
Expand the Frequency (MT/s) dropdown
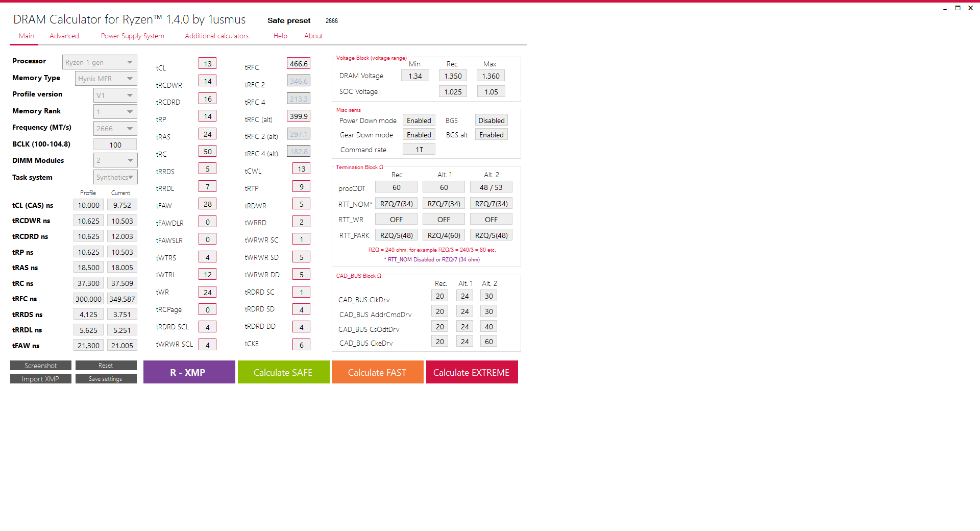click(115, 129)
